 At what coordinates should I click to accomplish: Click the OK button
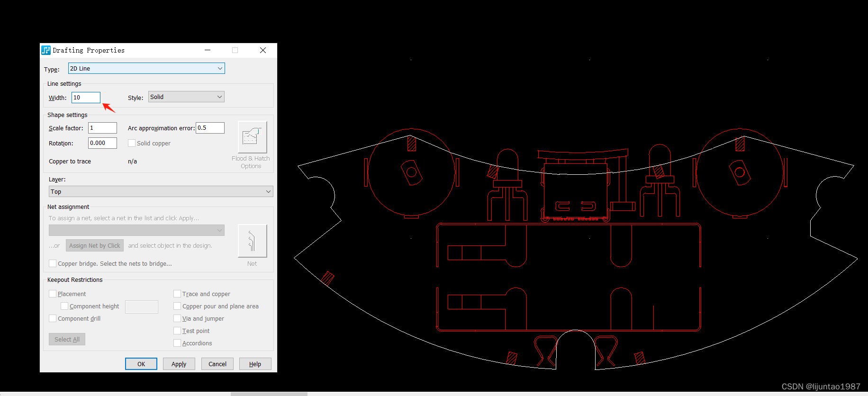coord(141,364)
